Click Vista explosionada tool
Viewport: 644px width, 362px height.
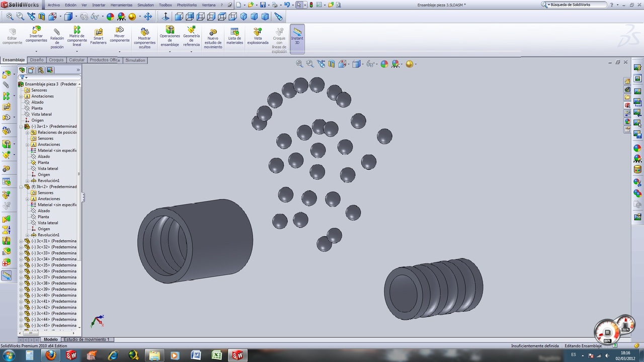pyautogui.click(x=258, y=36)
